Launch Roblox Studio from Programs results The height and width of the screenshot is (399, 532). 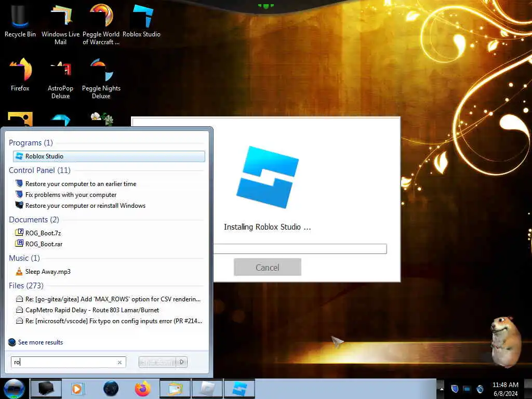click(109, 156)
